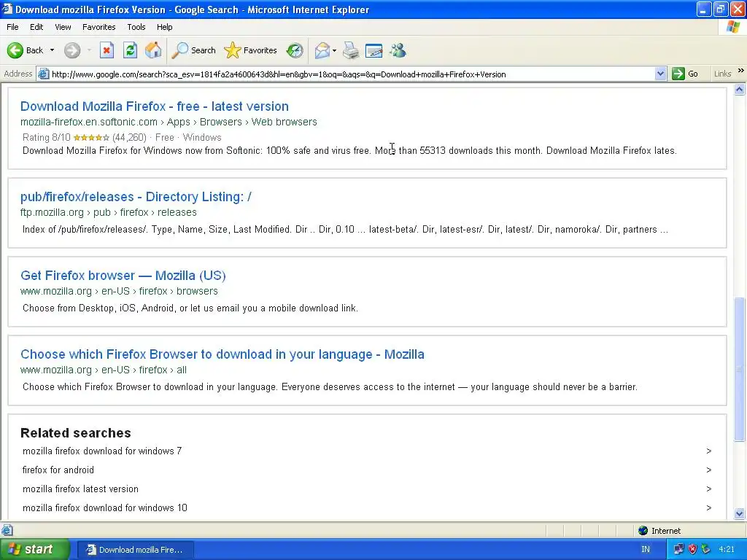747x560 pixels.
Task: Open the File menu
Action: [x=12, y=27]
